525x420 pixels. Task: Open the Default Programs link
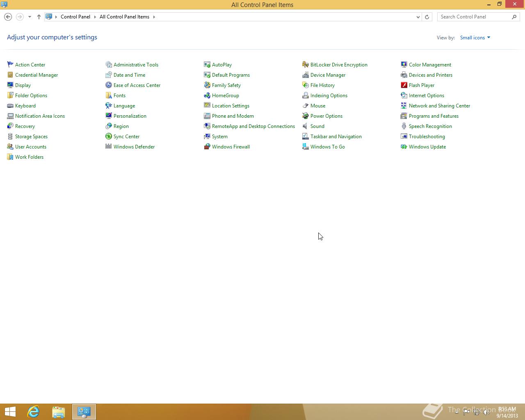tap(231, 75)
